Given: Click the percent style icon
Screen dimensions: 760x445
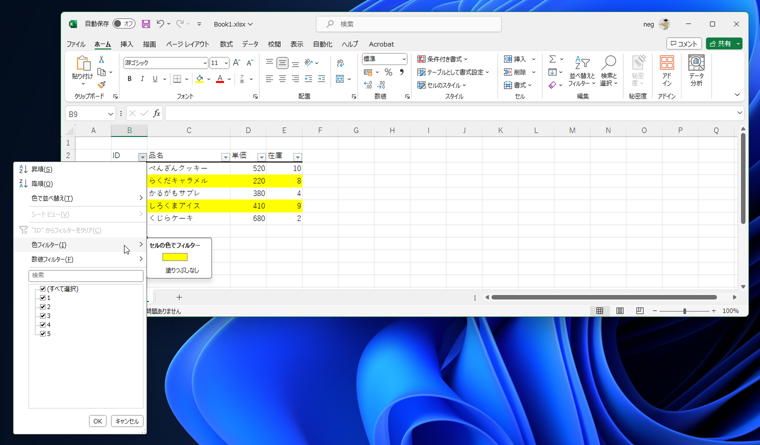Looking at the screenshot, I should (x=388, y=72).
